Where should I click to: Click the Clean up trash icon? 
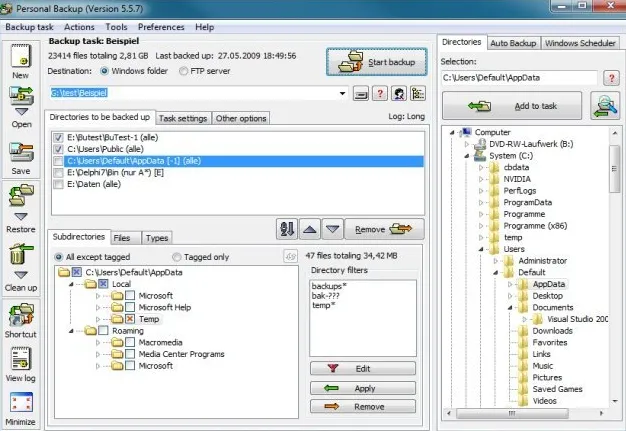pos(21,254)
